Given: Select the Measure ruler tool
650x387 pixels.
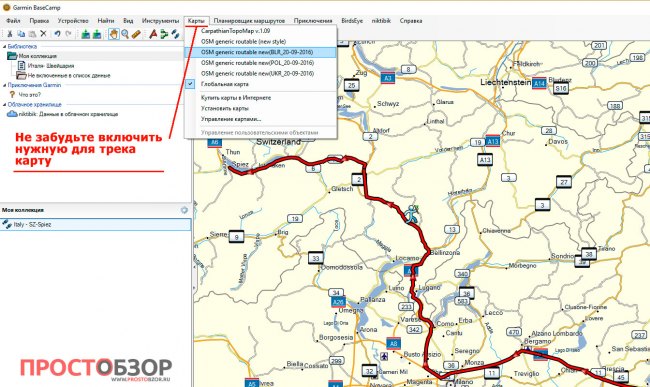Looking at the screenshot, I should 136,34.
